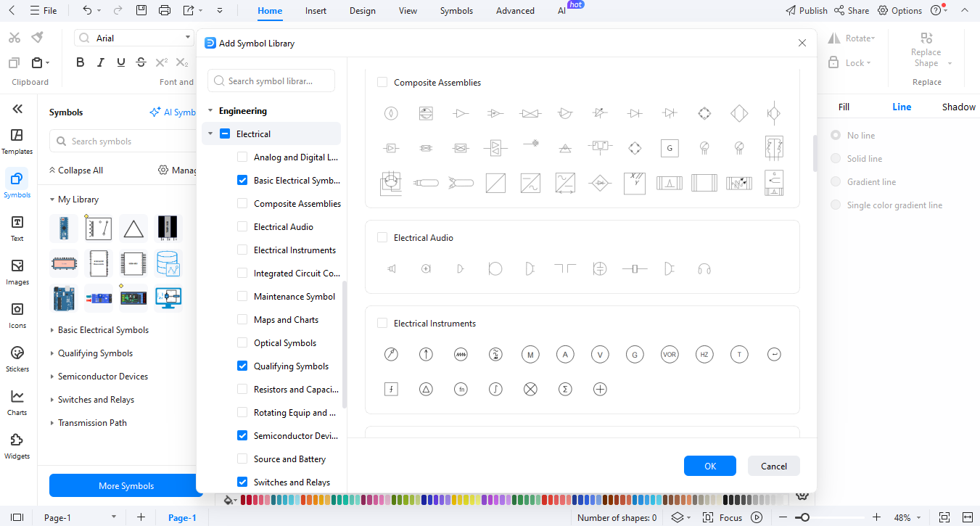
Task: Open the Stickers sidebar panel
Action: click(x=17, y=358)
